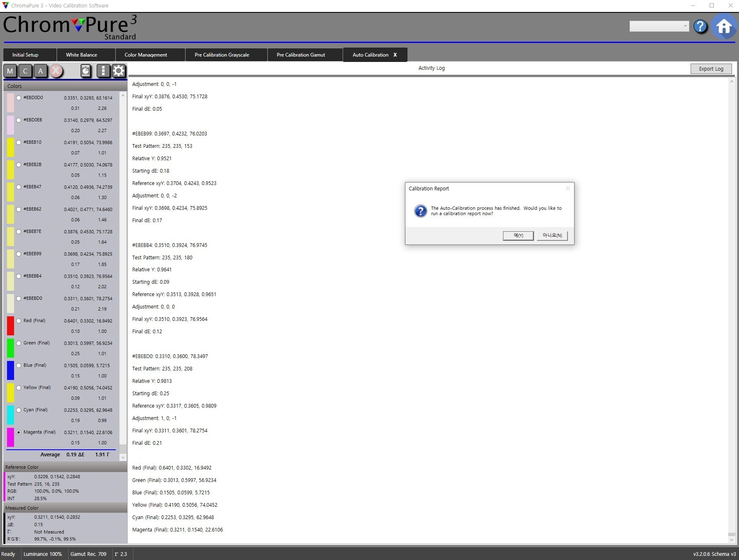Screen dimensions: 739x560
Task: Click 아니요(N) to decline the report
Action: (552, 235)
